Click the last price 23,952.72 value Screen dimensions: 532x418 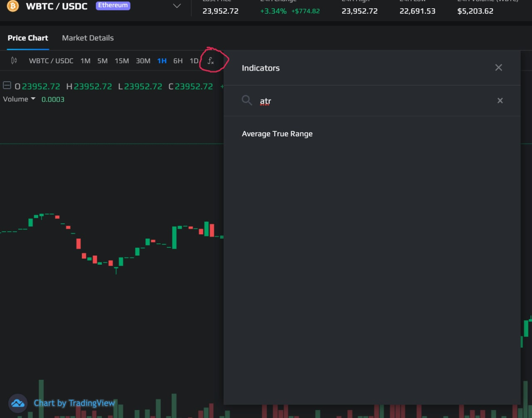coord(220,11)
